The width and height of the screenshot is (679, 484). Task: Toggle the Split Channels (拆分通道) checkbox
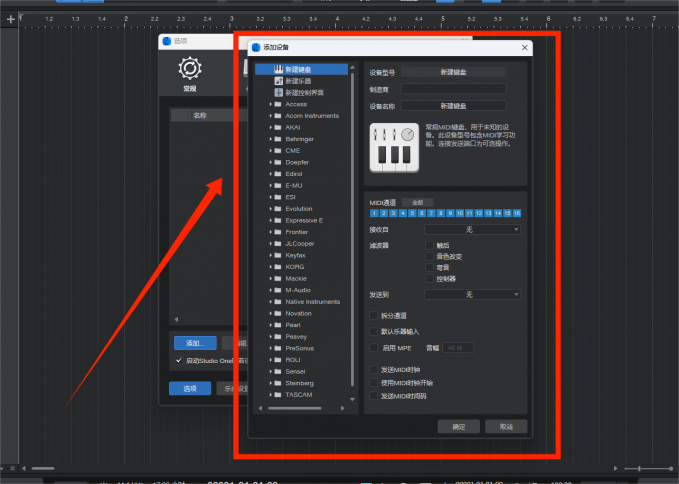373,316
